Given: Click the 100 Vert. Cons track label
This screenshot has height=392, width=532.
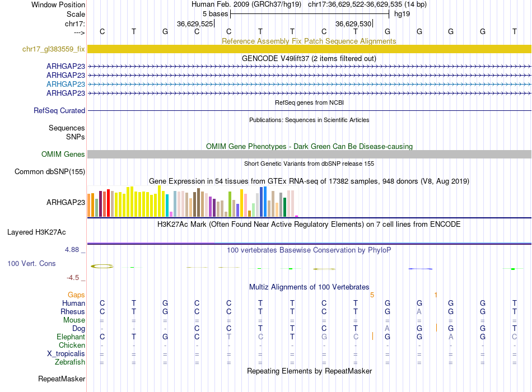Looking at the screenshot, I should 31,263.
